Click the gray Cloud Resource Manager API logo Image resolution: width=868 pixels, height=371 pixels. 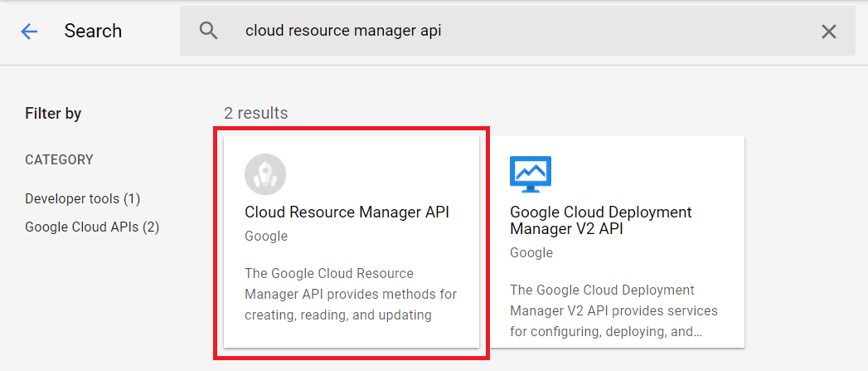(x=265, y=174)
